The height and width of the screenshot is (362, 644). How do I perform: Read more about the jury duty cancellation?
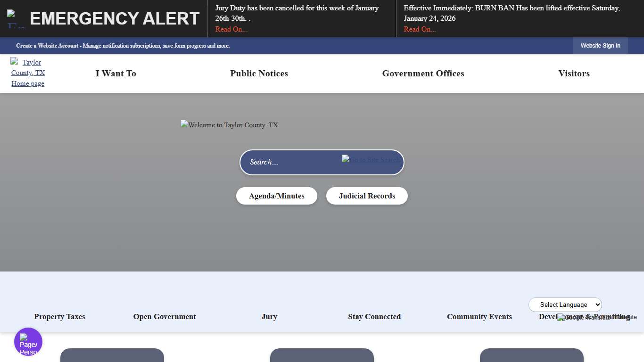tap(231, 29)
